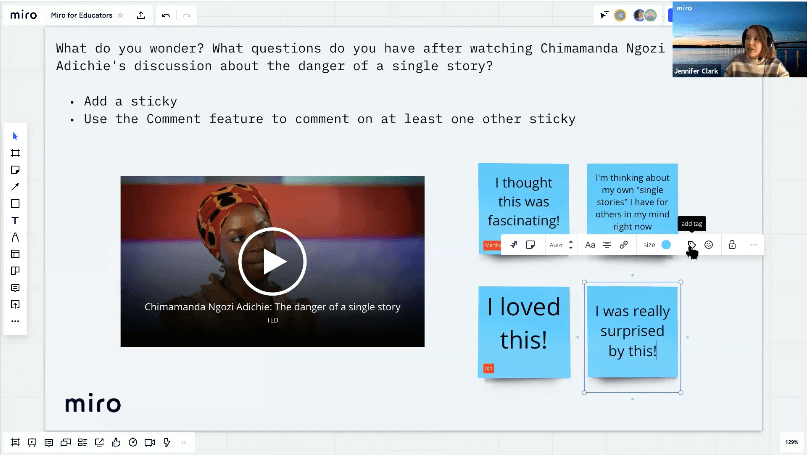Click the sticky note shape icon in context toolbar

pos(531,245)
